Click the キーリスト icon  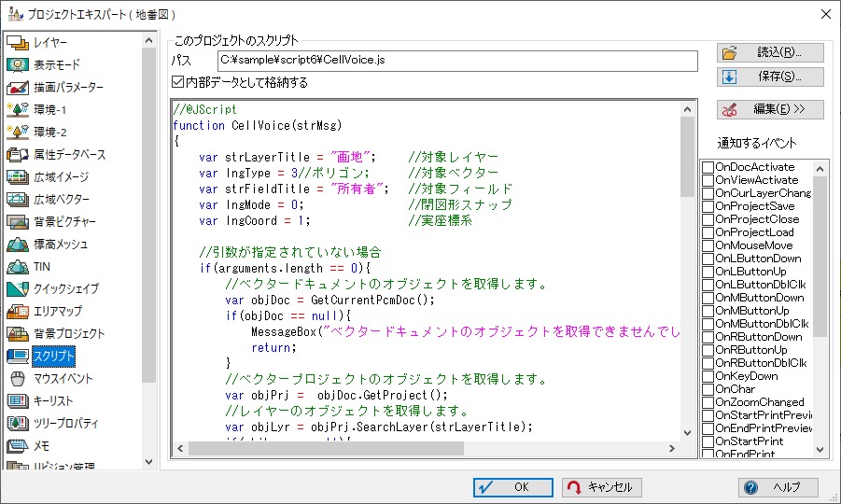coord(17,401)
